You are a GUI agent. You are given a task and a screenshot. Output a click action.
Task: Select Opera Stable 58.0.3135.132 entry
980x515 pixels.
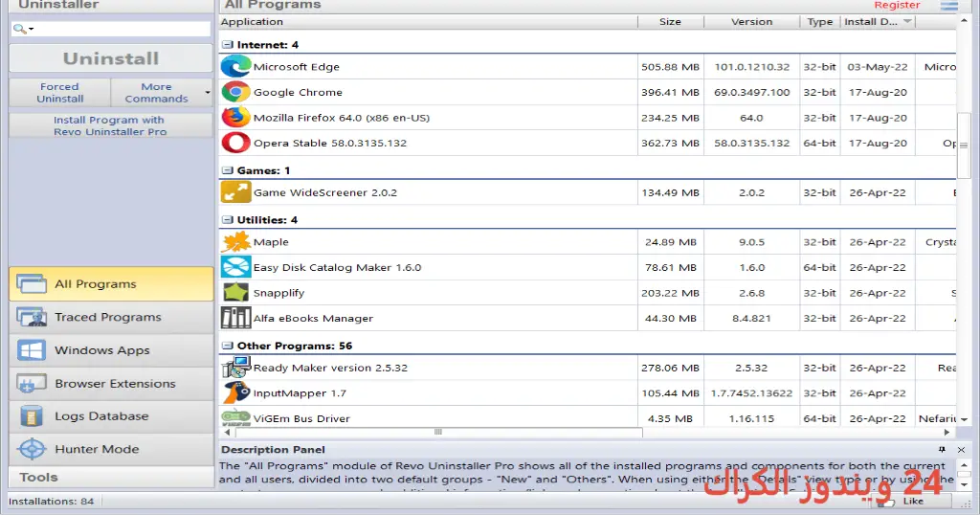tap(330, 143)
